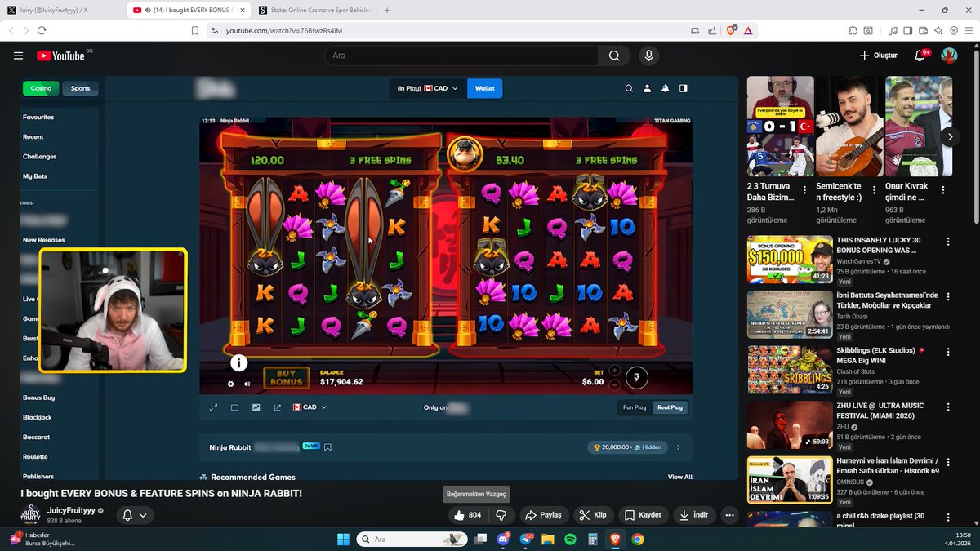Open YouTube notifications bell
This screenshot has height=551, width=980.
[x=920, y=56]
